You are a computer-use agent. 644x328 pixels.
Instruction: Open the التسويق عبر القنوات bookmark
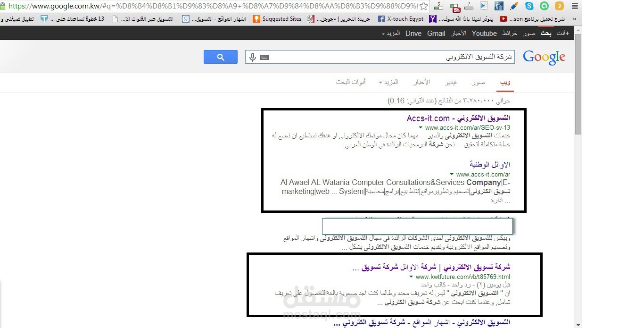pos(143,19)
